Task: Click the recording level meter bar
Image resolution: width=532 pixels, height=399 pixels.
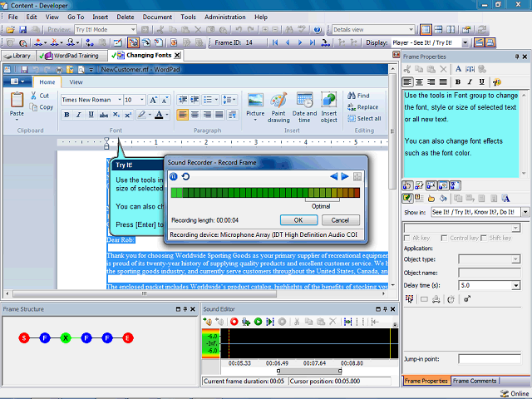Action: [265, 193]
